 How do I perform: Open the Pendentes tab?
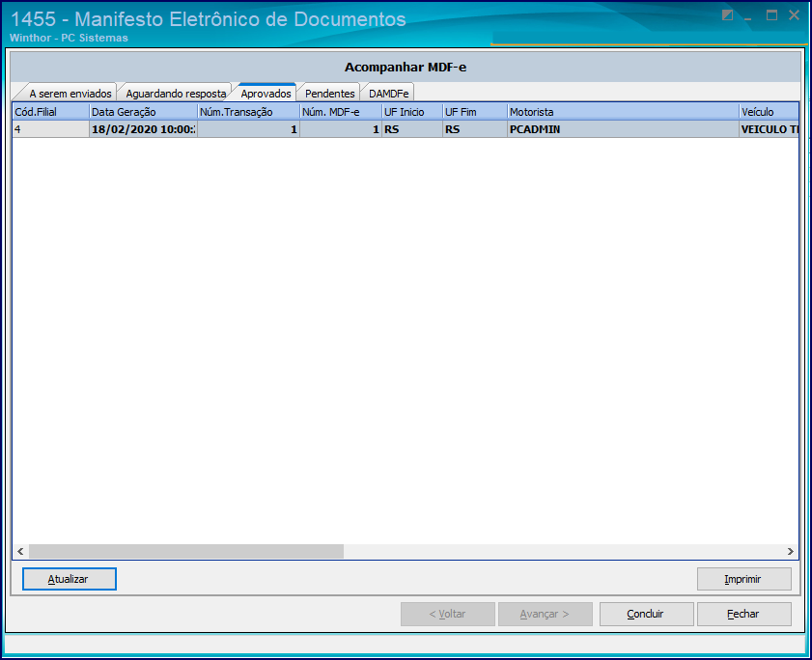point(329,94)
